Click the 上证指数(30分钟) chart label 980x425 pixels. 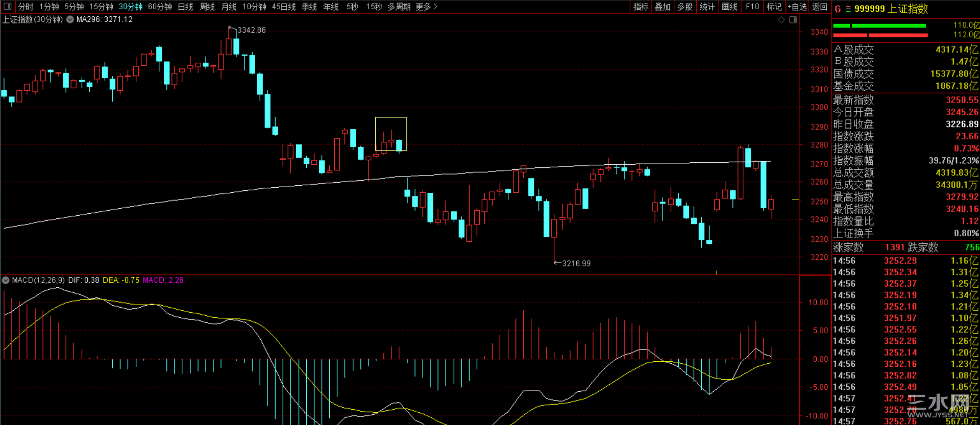click(x=33, y=19)
